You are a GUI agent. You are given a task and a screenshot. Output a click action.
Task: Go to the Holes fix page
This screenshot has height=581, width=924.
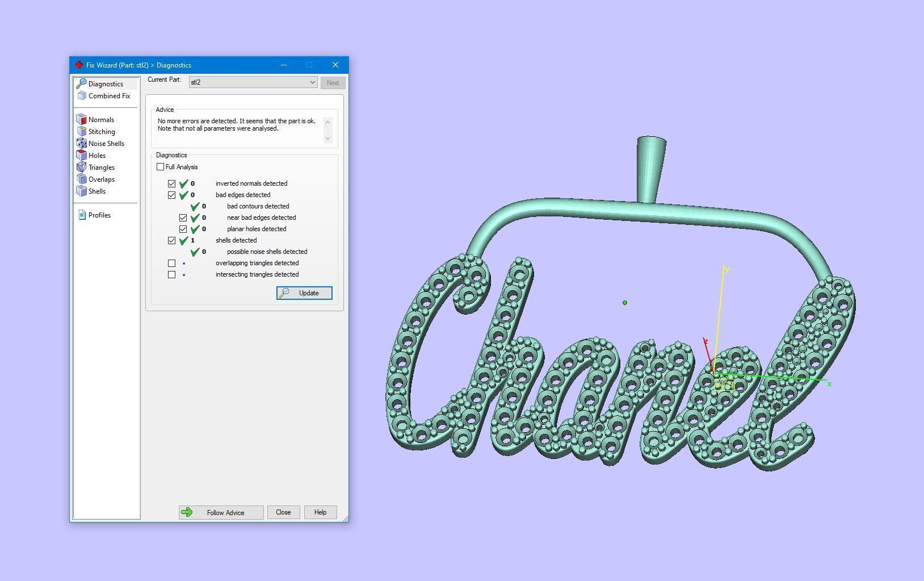point(97,156)
